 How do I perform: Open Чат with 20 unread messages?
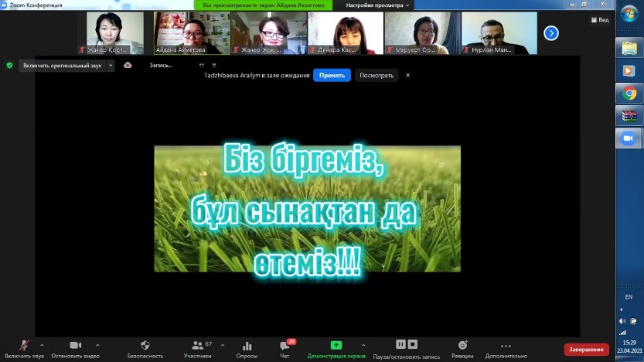point(285,350)
